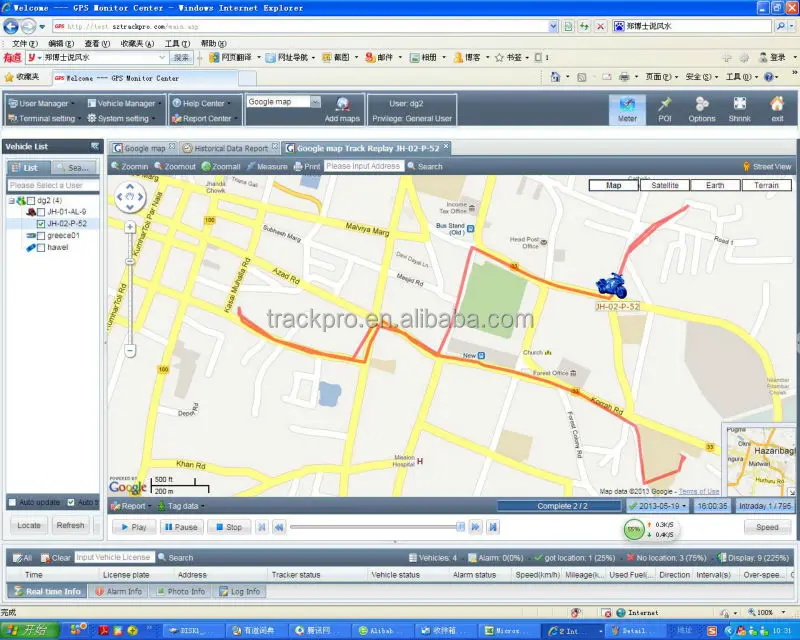The height and width of the screenshot is (640, 800).
Task: Open the Report Center menu
Action: (x=205, y=118)
